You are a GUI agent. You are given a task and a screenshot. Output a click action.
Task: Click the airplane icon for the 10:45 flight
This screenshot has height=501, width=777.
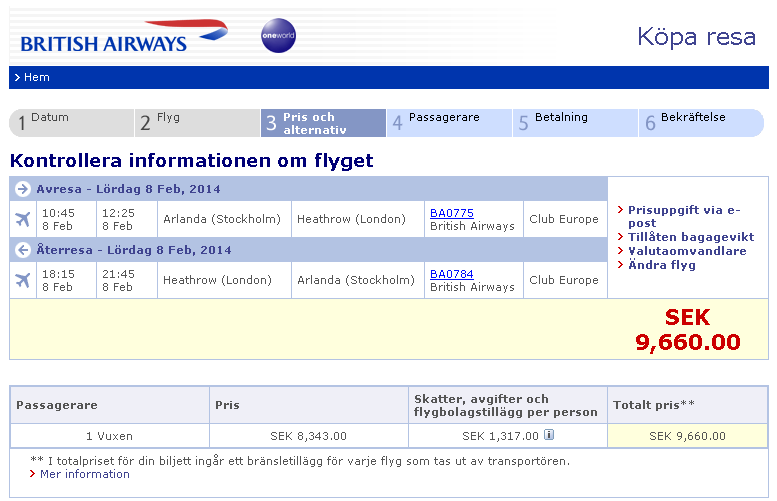point(23,219)
